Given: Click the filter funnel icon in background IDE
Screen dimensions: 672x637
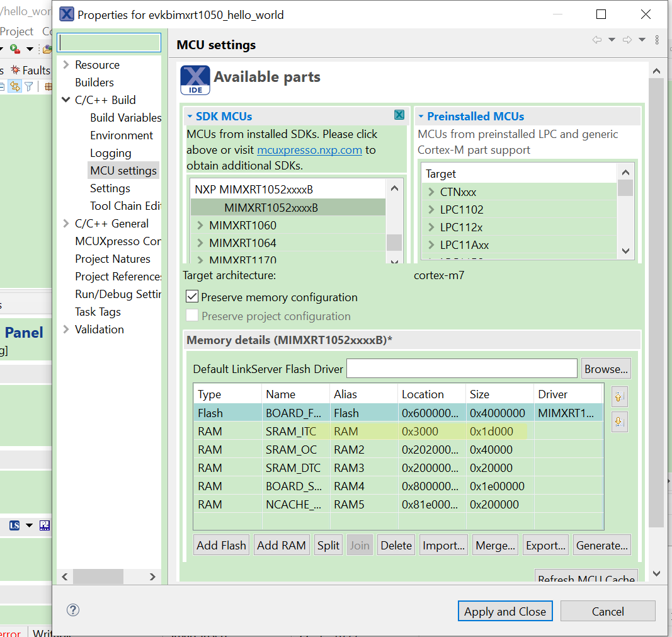Looking at the screenshot, I should coord(29,86).
